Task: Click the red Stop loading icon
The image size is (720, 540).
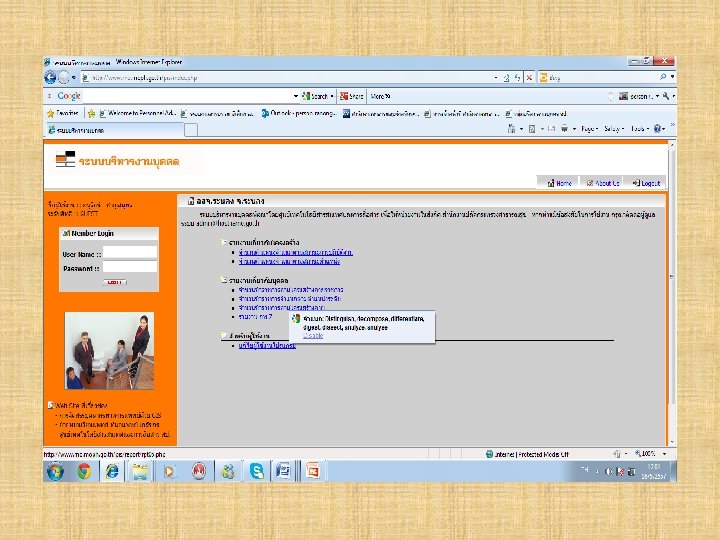Action: [x=529, y=78]
